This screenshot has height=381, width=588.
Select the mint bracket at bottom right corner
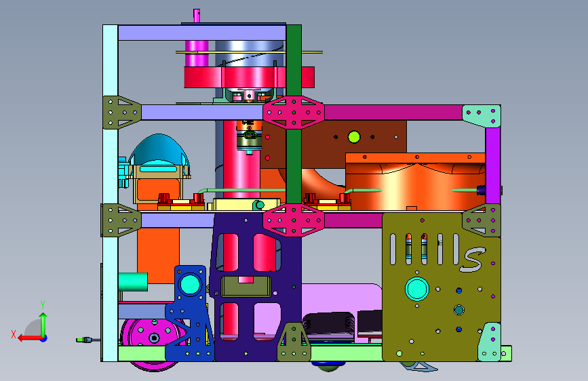coord(489,342)
